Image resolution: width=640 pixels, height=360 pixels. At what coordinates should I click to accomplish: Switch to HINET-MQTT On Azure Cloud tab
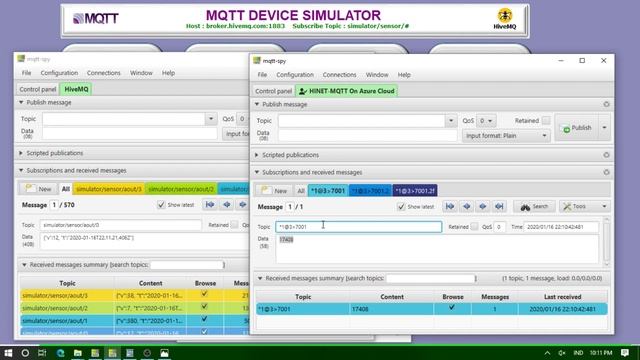(347, 91)
